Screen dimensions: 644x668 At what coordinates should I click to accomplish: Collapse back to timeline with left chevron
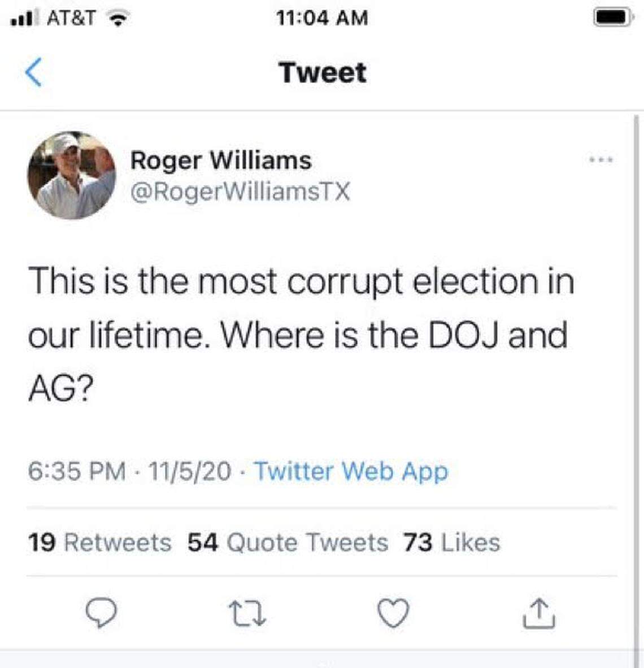coord(33,72)
